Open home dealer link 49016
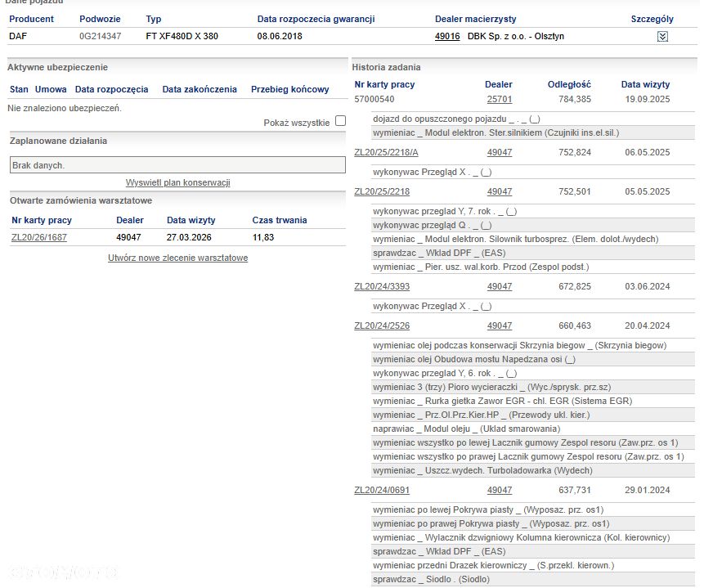This screenshot has width=704, height=588. point(447,37)
